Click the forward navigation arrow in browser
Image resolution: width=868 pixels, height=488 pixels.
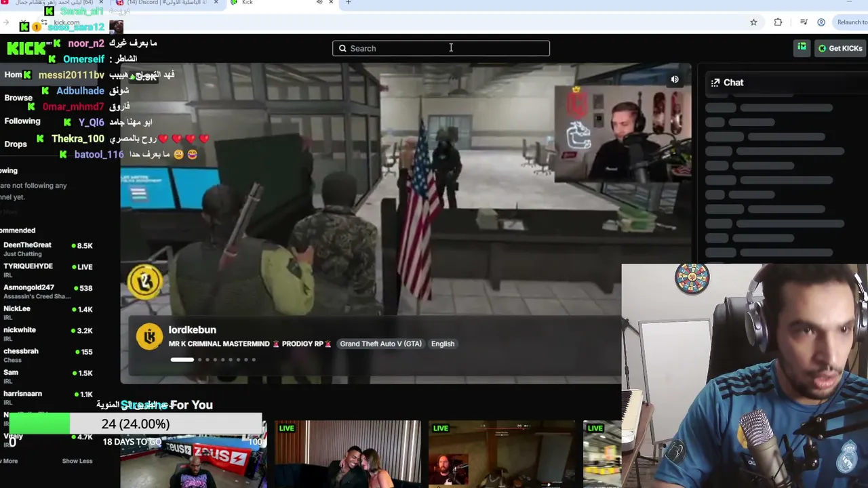[5, 22]
